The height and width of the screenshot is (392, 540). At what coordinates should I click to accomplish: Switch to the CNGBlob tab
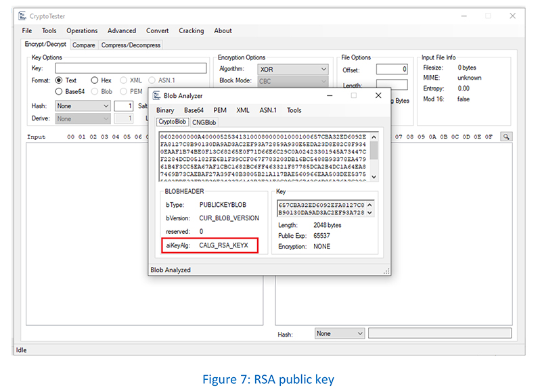[204, 122]
